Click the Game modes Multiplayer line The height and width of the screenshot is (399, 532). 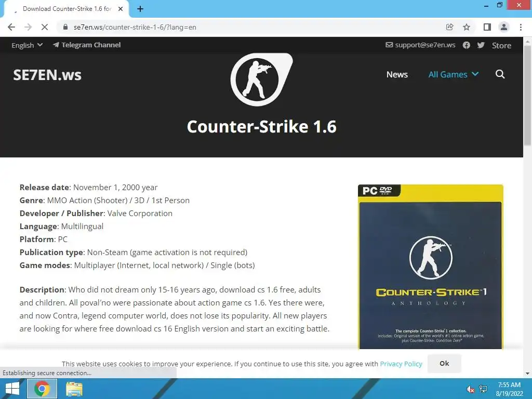click(x=137, y=265)
